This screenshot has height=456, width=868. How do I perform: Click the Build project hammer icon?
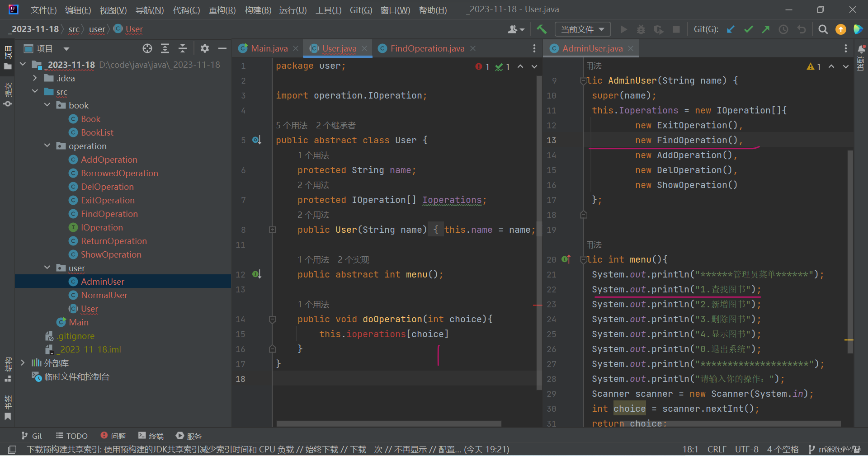[541, 29]
